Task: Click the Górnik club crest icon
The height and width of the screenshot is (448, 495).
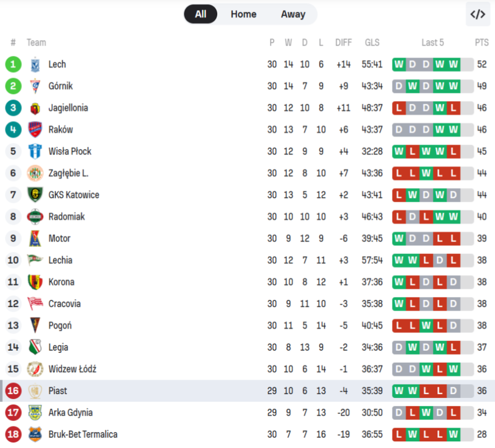Action: [35, 86]
